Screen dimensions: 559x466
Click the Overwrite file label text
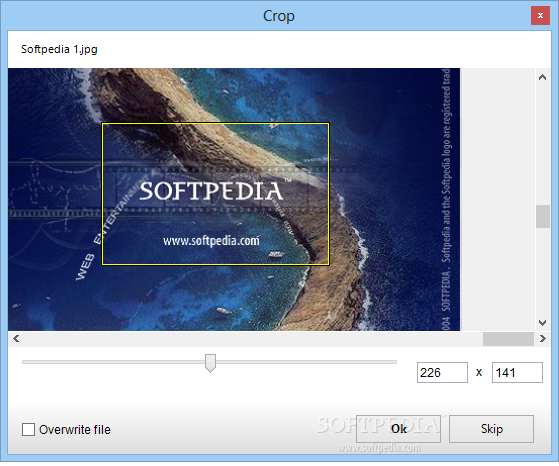coord(75,430)
